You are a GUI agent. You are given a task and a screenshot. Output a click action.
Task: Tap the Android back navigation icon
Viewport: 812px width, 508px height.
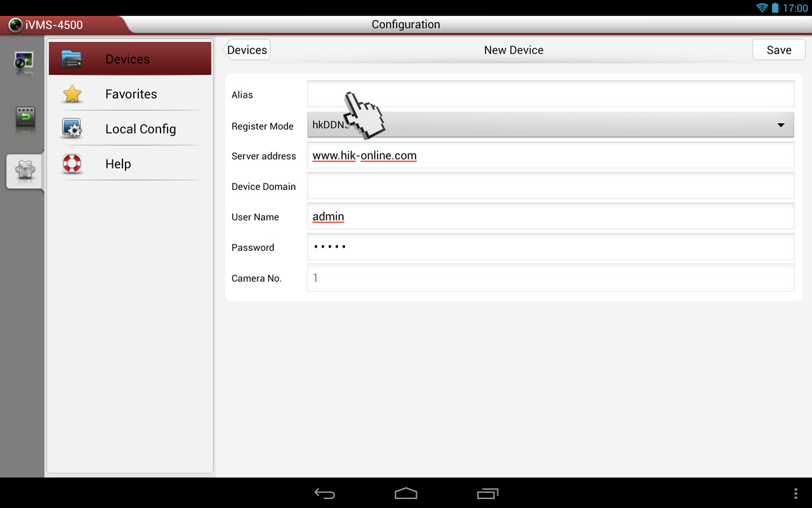pos(325,493)
